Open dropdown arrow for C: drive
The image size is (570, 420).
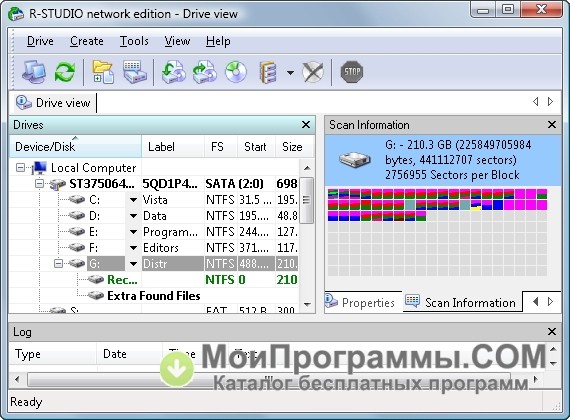click(133, 200)
